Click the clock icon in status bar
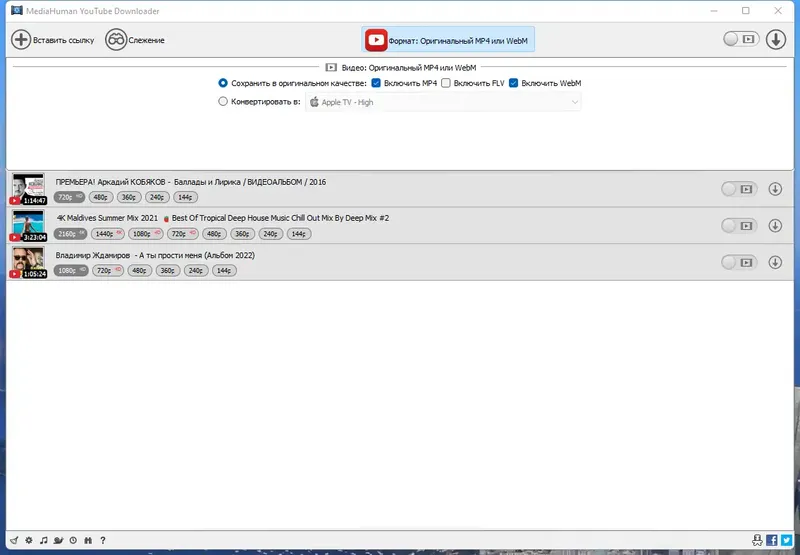 (73, 540)
